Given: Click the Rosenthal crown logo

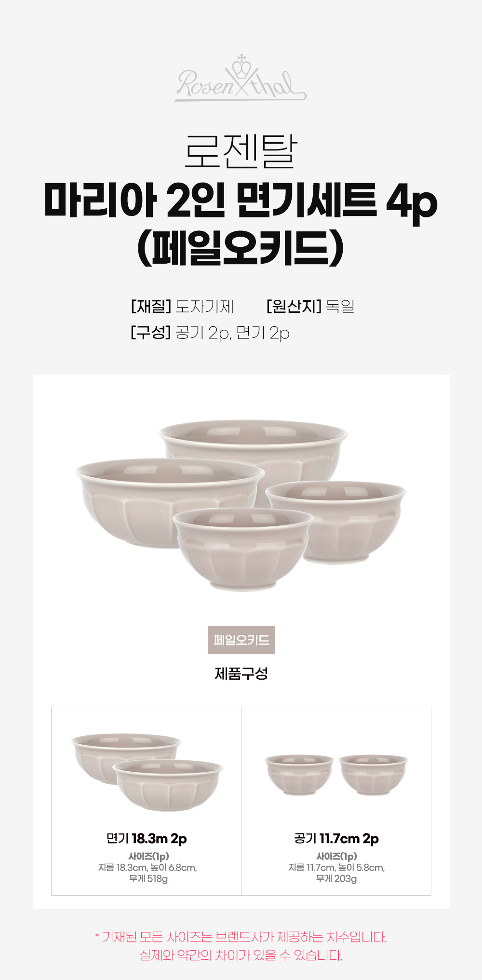Looking at the screenshot, I should [x=240, y=79].
